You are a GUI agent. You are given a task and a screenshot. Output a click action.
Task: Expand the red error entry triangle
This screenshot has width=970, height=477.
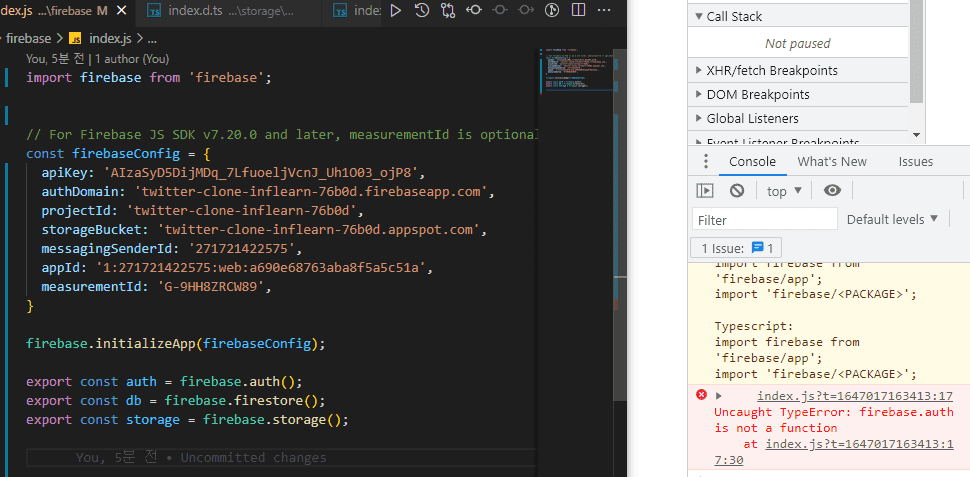pos(719,396)
